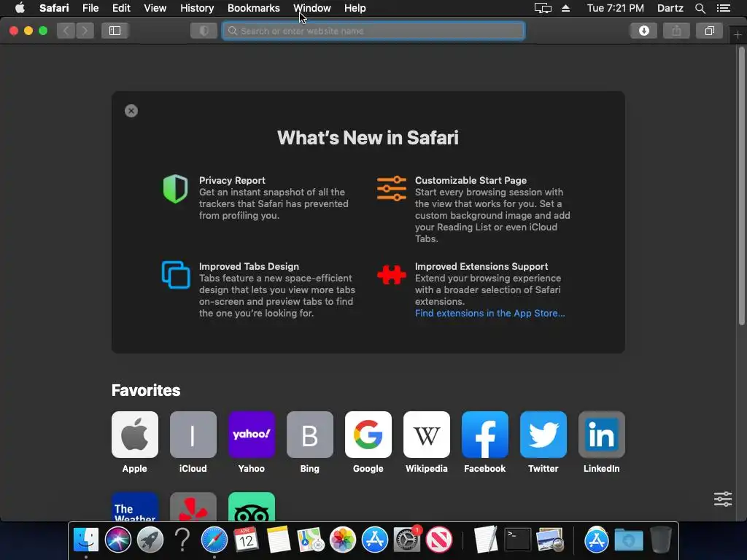Open Safari compass in the Dock
This screenshot has height=560, width=747.
click(x=214, y=540)
